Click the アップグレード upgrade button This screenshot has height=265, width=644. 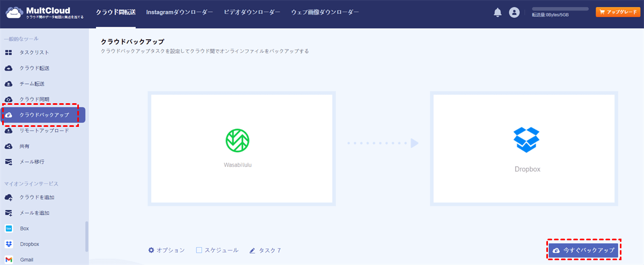point(618,12)
